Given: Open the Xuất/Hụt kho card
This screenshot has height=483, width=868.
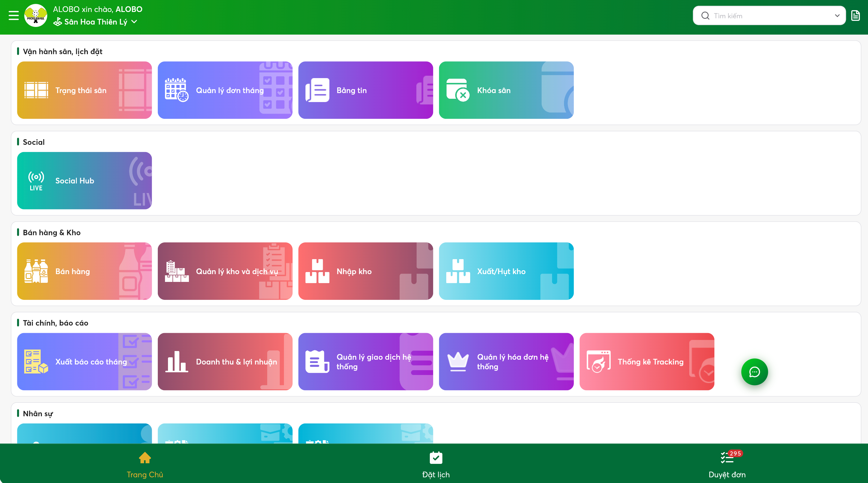Looking at the screenshot, I should tap(506, 271).
